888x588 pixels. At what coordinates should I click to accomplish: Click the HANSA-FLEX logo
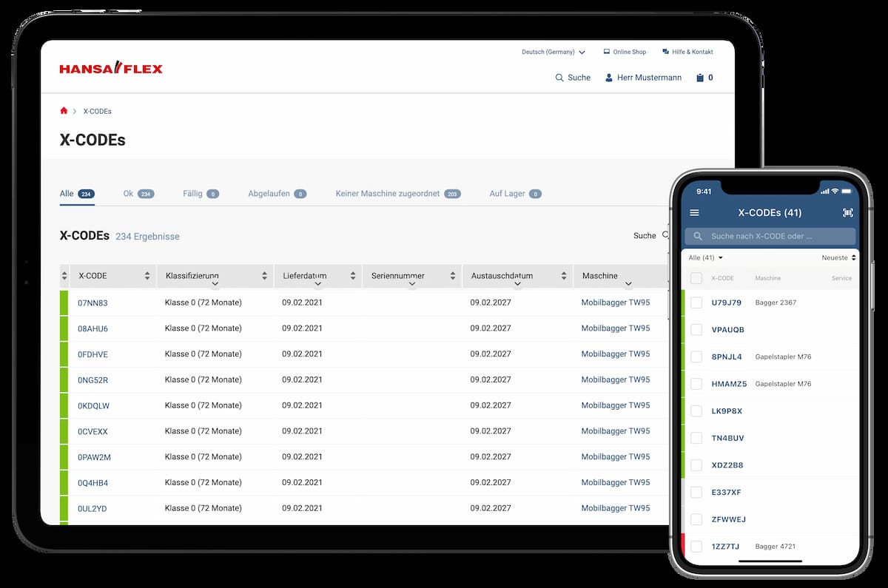click(111, 69)
